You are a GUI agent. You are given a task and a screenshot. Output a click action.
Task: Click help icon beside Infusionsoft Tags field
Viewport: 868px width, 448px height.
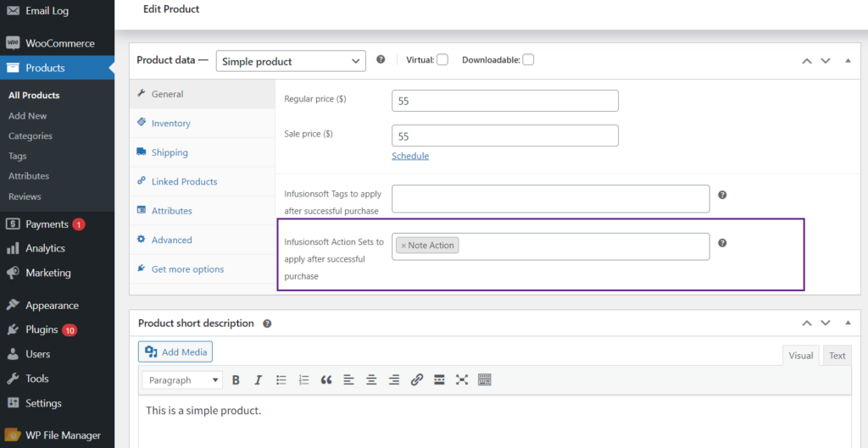(722, 195)
